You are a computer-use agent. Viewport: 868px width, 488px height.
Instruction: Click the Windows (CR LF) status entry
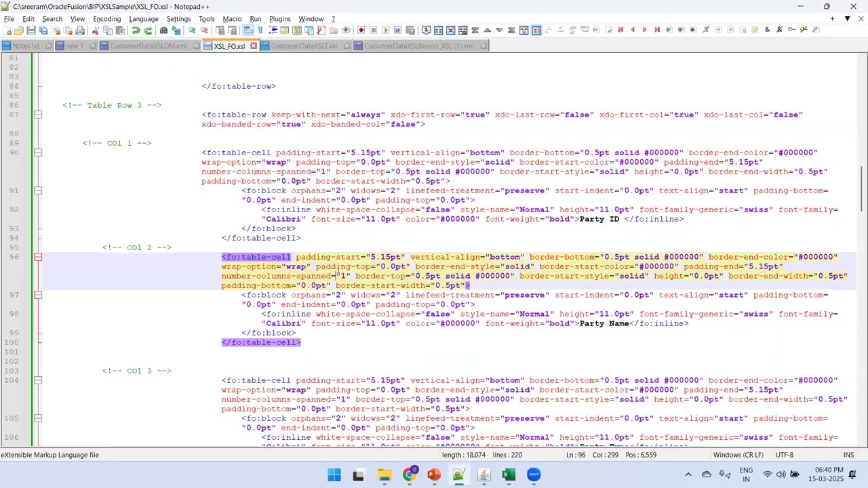pos(738,455)
